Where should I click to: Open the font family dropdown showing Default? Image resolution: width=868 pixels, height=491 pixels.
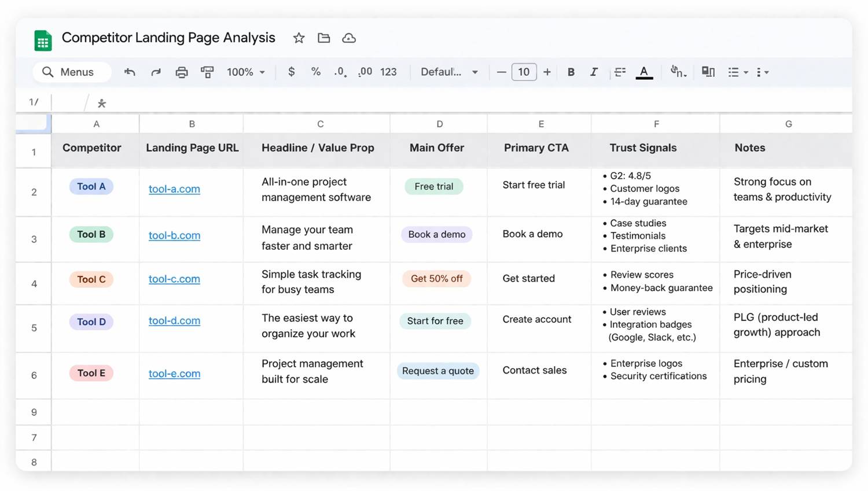tap(450, 72)
